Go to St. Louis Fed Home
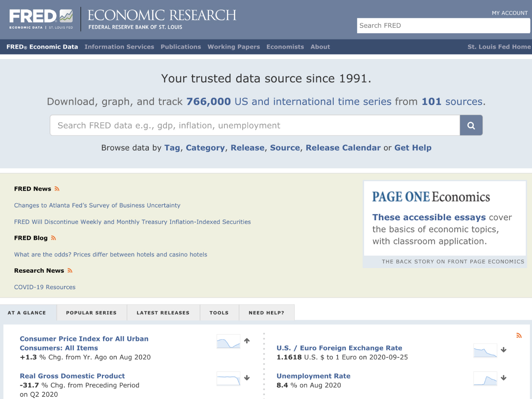The width and height of the screenshot is (532, 399). point(499,47)
